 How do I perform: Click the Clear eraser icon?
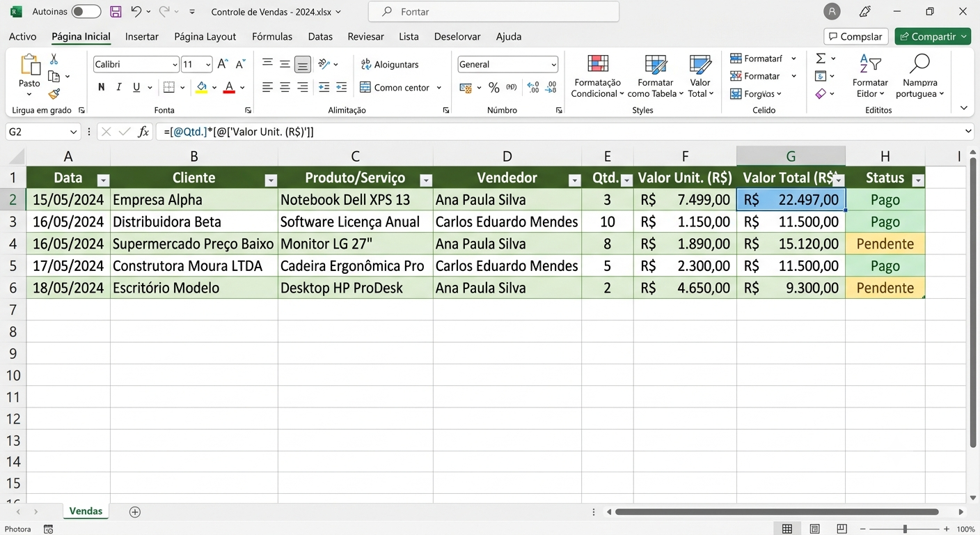click(x=821, y=93)
